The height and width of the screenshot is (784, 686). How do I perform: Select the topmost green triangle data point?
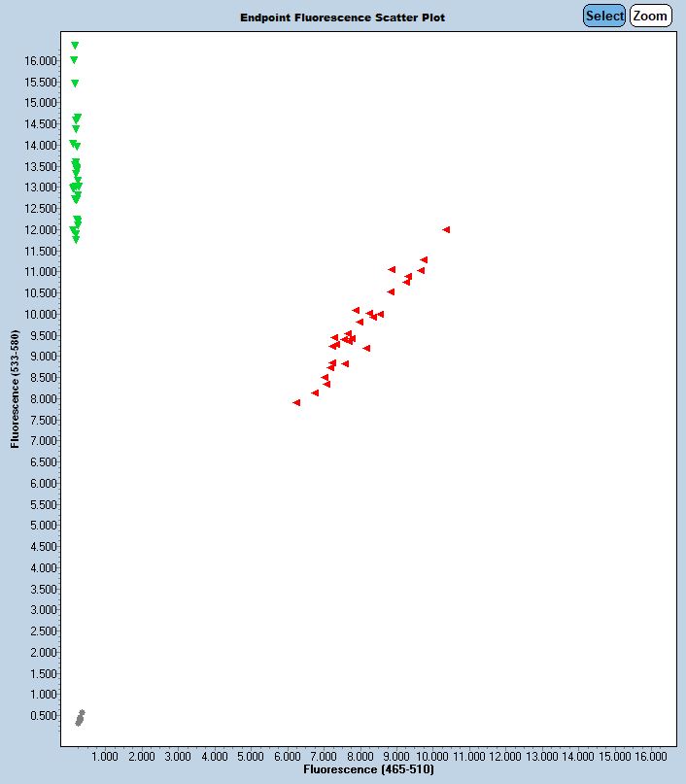(x=75, y=46)
